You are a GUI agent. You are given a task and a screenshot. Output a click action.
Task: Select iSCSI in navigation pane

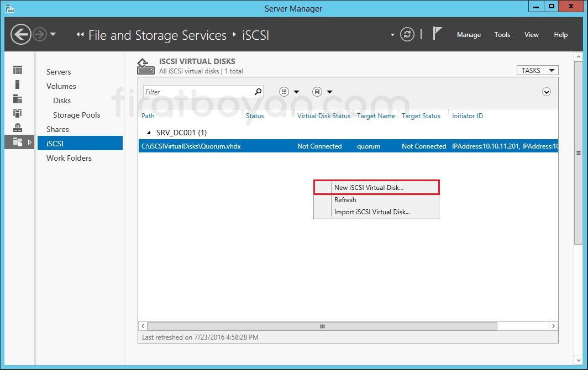[80, 143]
